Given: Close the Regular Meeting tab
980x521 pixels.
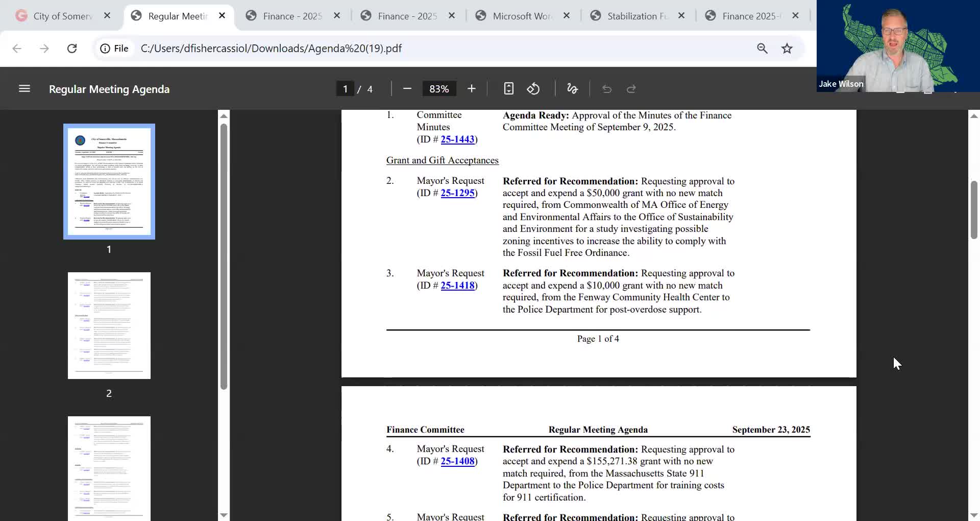Looking at the screenshot, I should pos(222,16).
